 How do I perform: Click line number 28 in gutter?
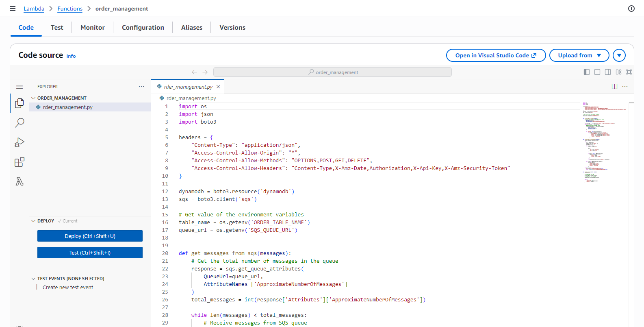[165, 315]
